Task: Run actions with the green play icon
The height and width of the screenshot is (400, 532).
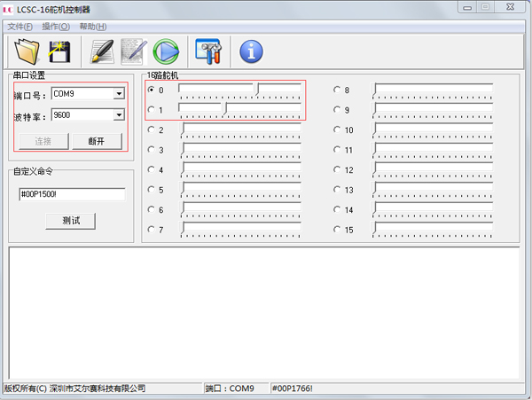Action: [x=166, y=51]
